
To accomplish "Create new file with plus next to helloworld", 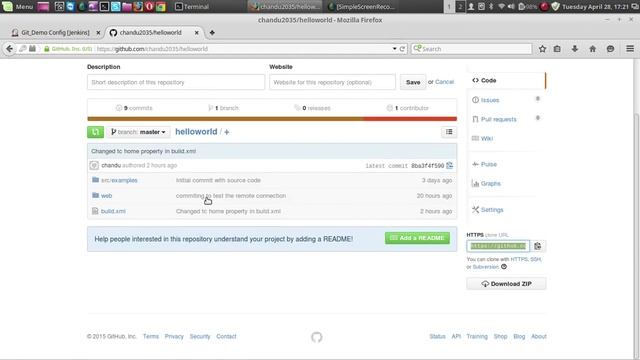I will (x=227, y=132).
